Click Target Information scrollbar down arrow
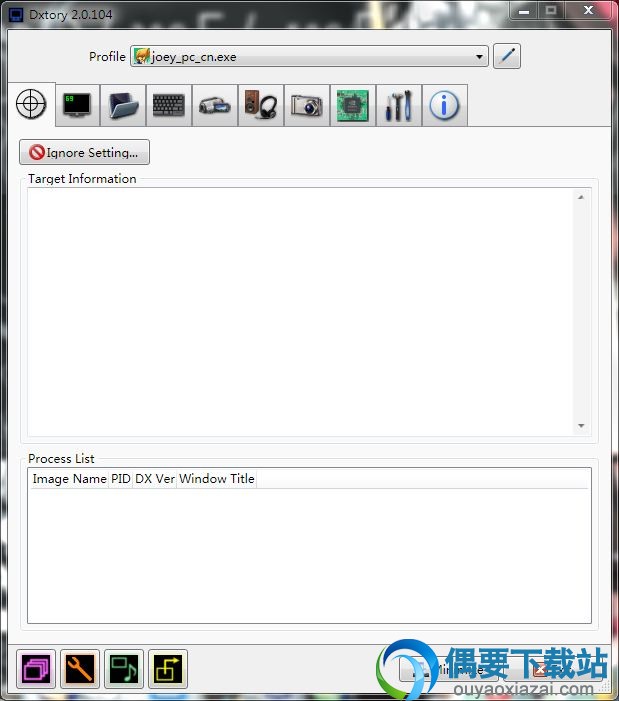Image resolution: width=619 pixels, height=701 pixels. [x=581, y=426]
